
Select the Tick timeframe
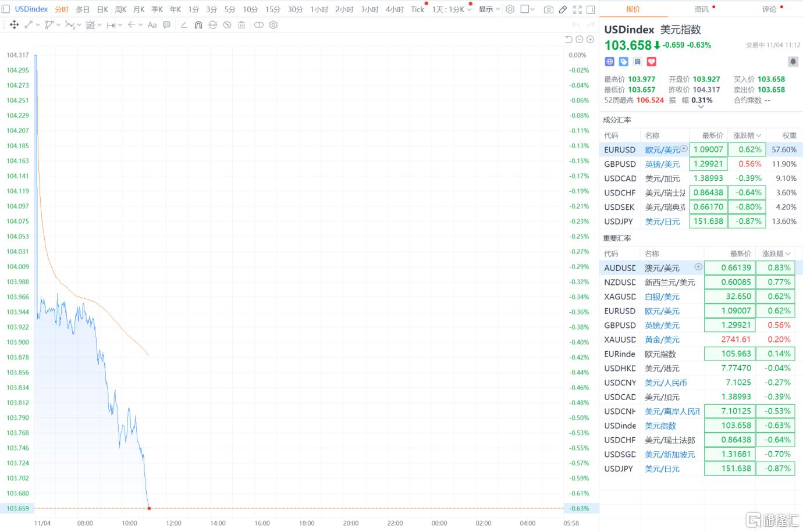[417, 9]
